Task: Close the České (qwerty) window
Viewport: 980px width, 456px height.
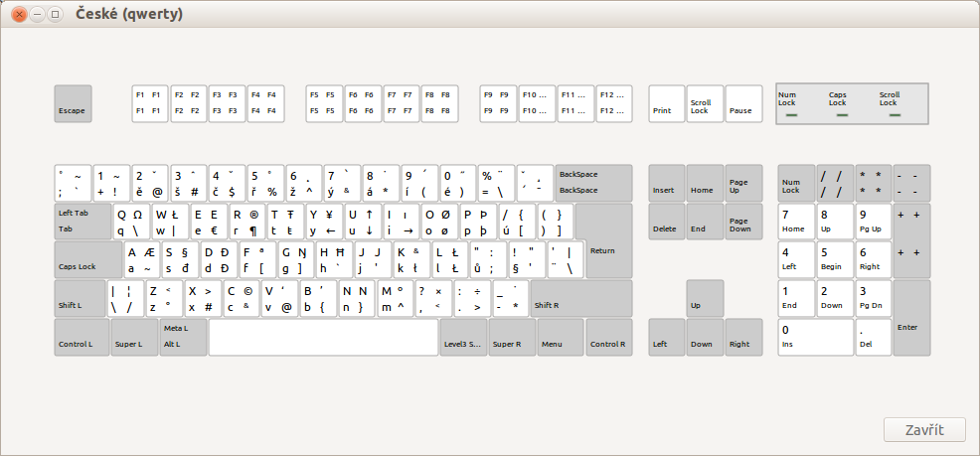Action: pos(19,14)
